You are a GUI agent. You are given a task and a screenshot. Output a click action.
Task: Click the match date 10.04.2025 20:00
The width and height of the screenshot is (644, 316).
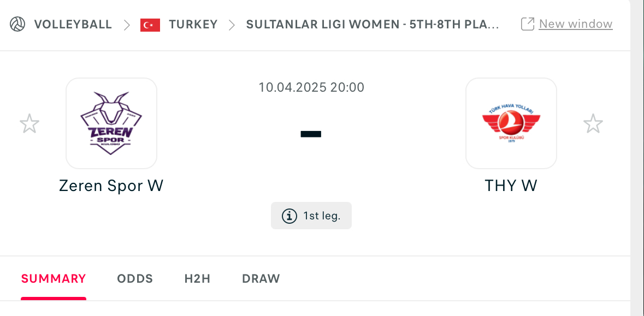[311, 87]
